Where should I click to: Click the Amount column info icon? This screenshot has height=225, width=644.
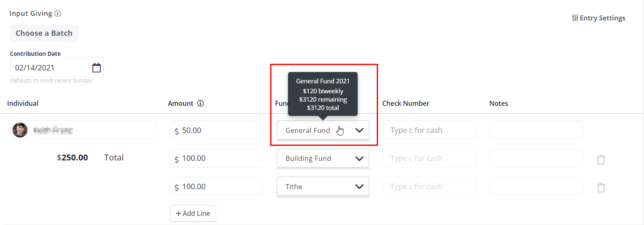pos(200,103)
